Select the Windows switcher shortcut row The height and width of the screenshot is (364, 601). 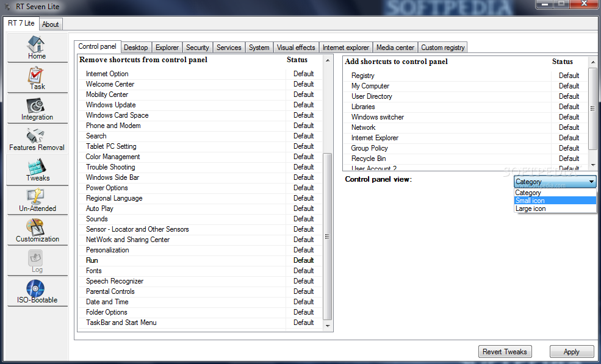466,117
